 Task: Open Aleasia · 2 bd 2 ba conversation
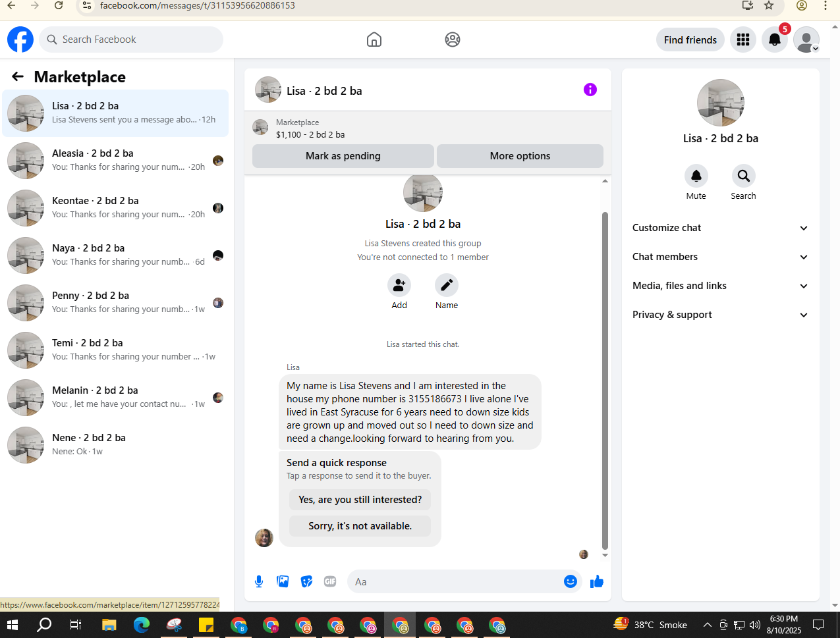[x=115, y=161]
